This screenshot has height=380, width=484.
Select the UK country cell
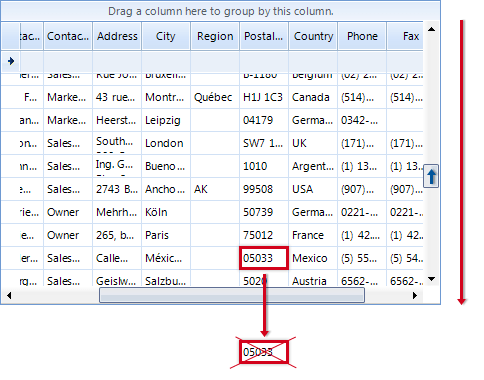[313, 143]
